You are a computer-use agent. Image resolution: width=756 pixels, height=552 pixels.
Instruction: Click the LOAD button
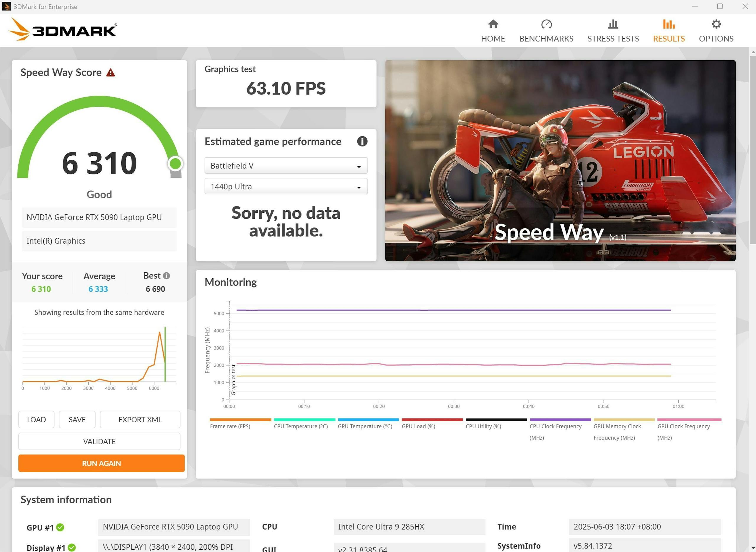[x=36, y=419]
